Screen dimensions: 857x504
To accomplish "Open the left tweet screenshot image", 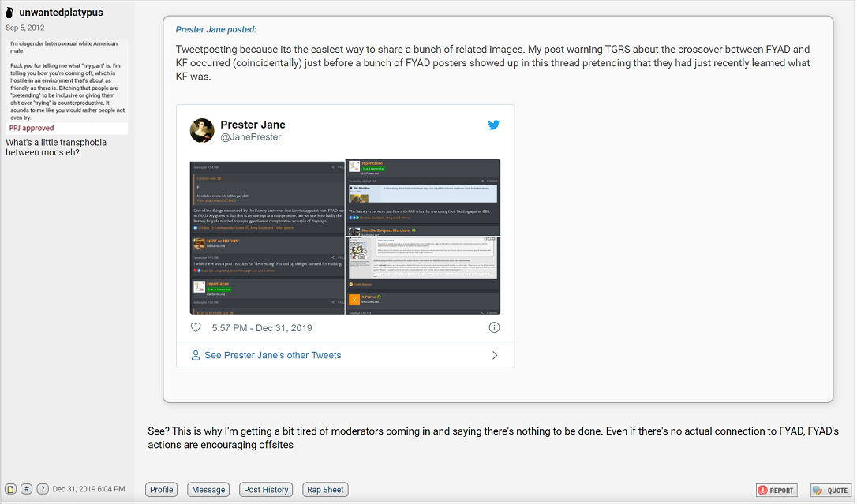I will pyautogui.click(x=268, y=237).
